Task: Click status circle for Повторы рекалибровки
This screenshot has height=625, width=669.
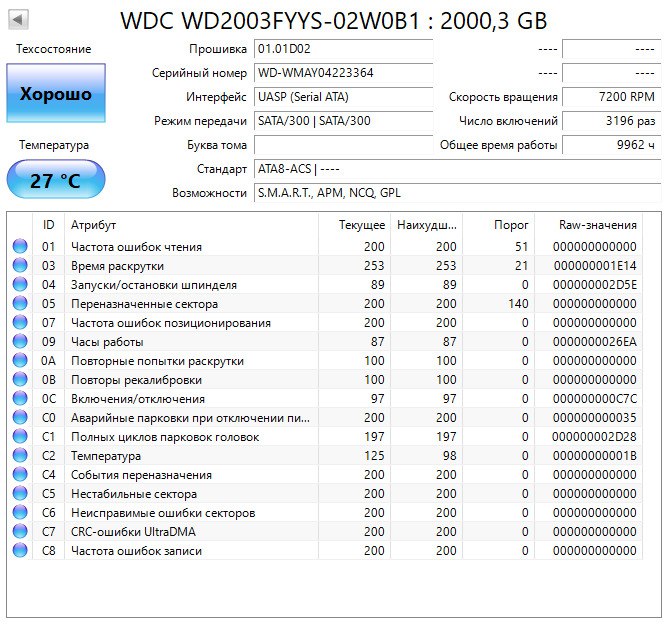Action: pos(20,379)
